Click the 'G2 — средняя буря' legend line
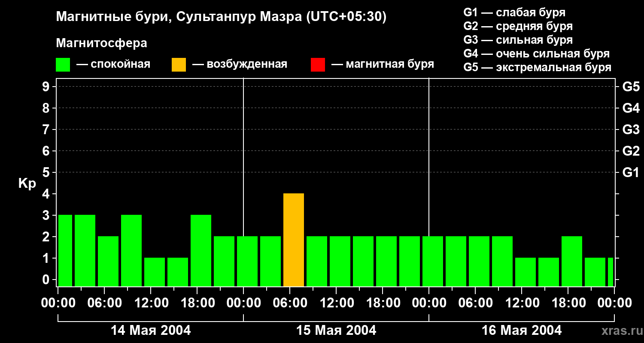This screenshot has height=343, width=644. coord(518,26)
